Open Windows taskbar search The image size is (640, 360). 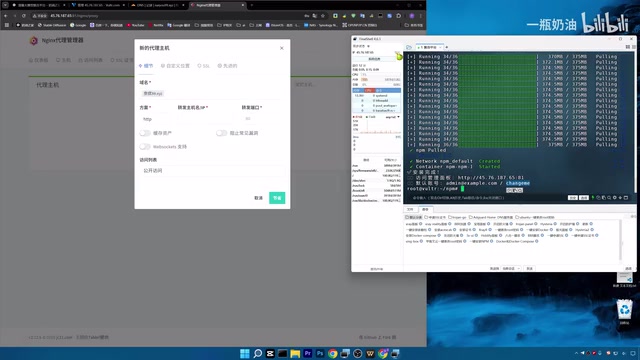(258, 353)
